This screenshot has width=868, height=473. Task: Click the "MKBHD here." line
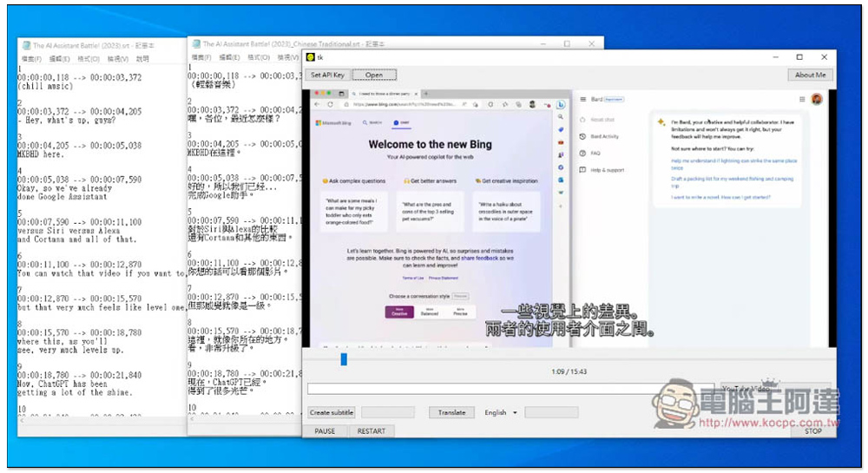coord(41,154)
